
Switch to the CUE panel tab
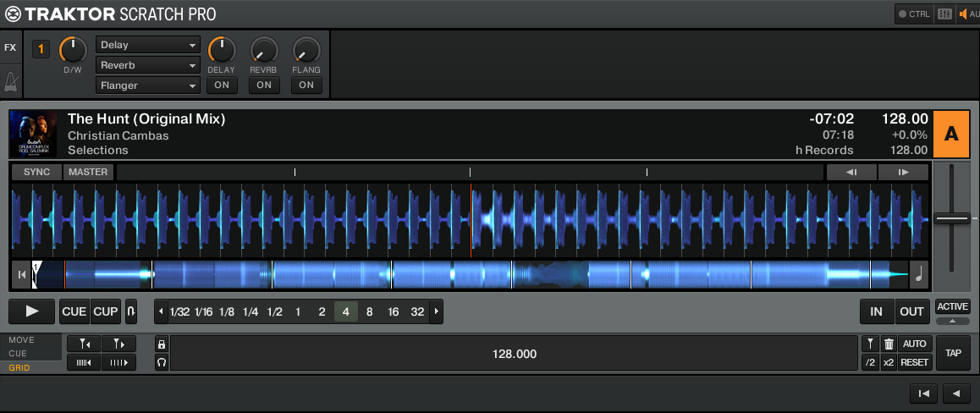pos(19,354)
